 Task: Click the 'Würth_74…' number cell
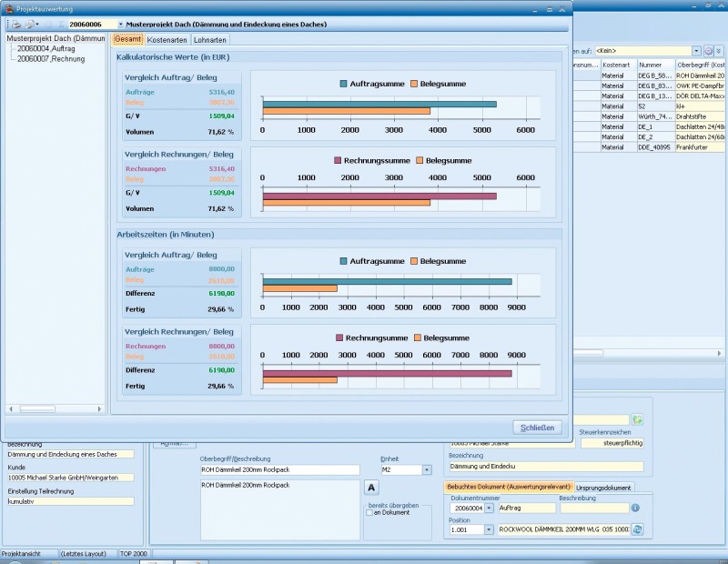pyautogui.click(x=655, y=116)
